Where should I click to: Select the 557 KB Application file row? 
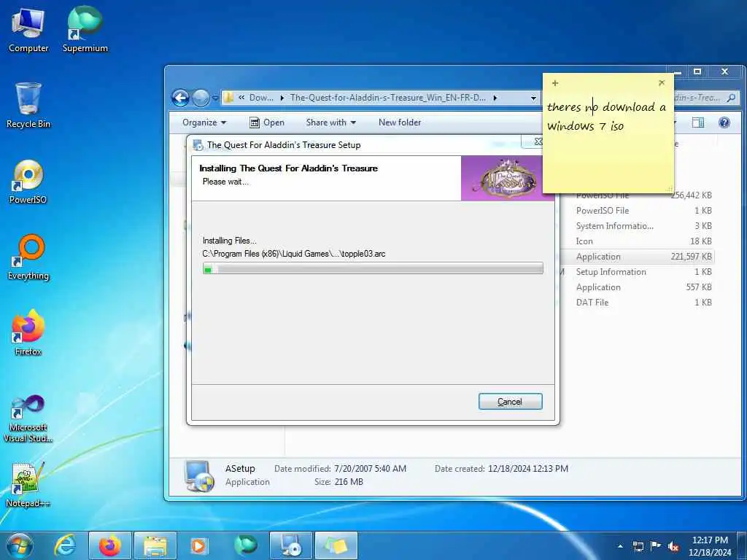(638, 287)
